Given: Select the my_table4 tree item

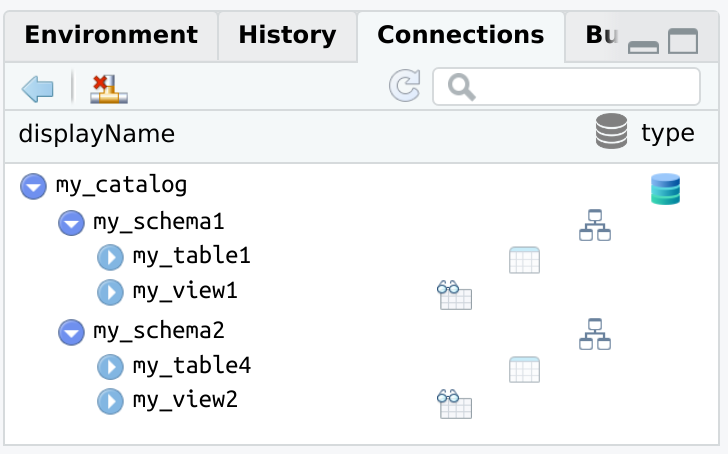Looking at the screenshot, I should point(191,366).
